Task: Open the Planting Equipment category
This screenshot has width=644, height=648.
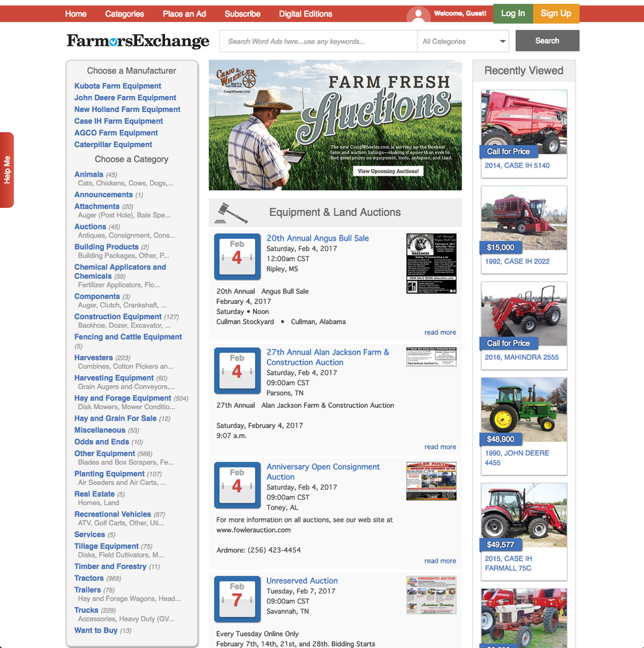Action: (109, 474)
